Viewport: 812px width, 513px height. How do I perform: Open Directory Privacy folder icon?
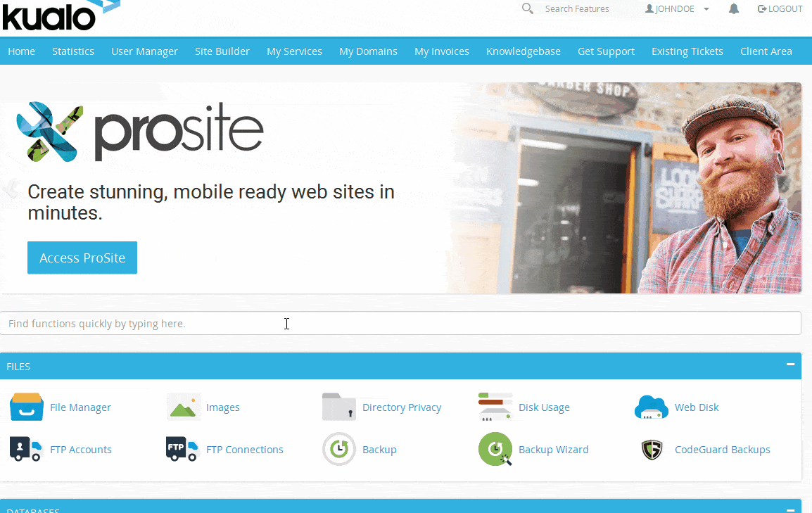click(x=339, y=407)
